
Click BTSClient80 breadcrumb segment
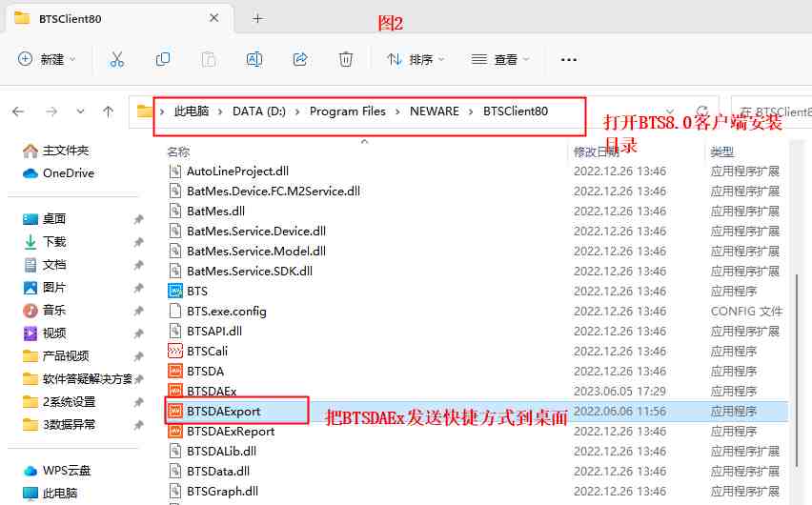point(516,111)
